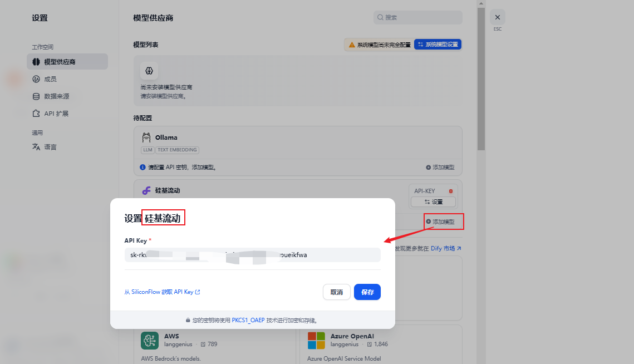Open 模型供应商 in the settings sidebar
The height and width of the screenshot is (364, 634).
[67, 61]
